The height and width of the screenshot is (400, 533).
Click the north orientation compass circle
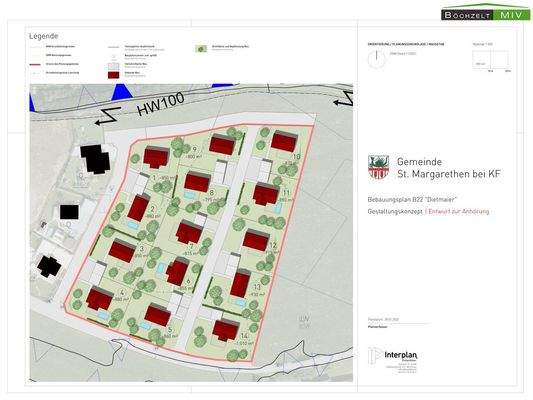coord(377,60)
